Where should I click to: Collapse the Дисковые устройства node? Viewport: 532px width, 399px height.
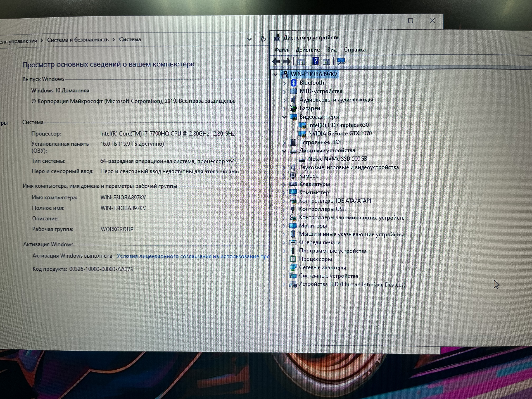[285, 151]
